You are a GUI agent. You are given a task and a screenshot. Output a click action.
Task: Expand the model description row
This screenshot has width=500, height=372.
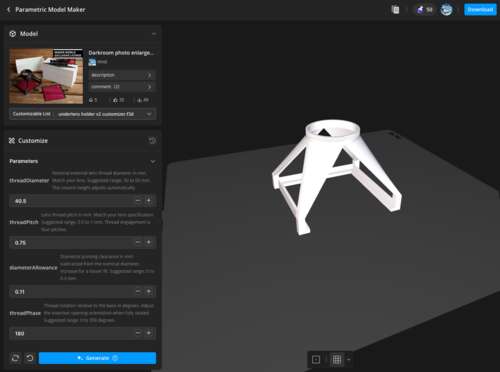tap(122, 75)
